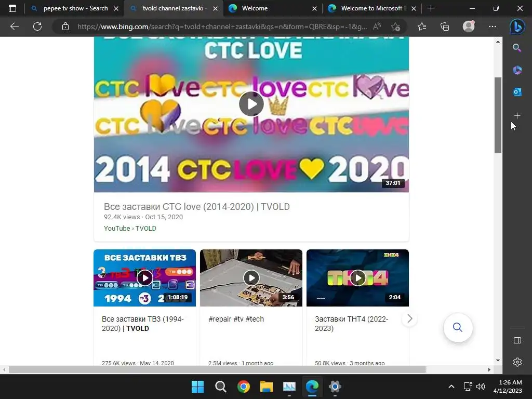Open Settings app from taskbar

click(x=335, y=387)
